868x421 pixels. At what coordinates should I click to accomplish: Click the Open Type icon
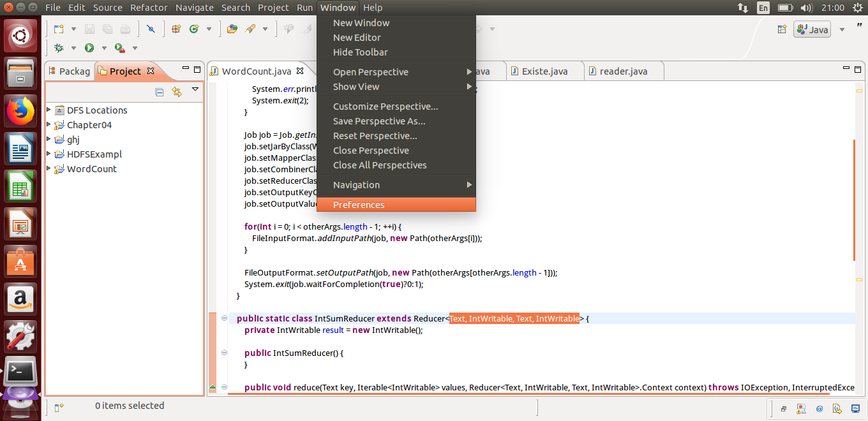(232, 29)
